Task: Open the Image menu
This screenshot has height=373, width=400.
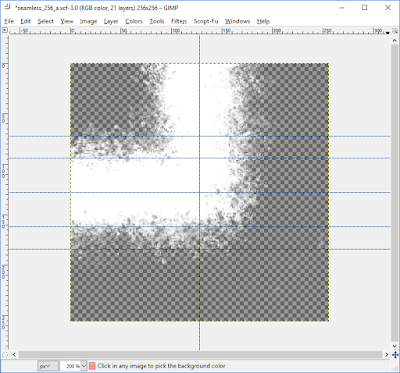Action: pos(88,21)
